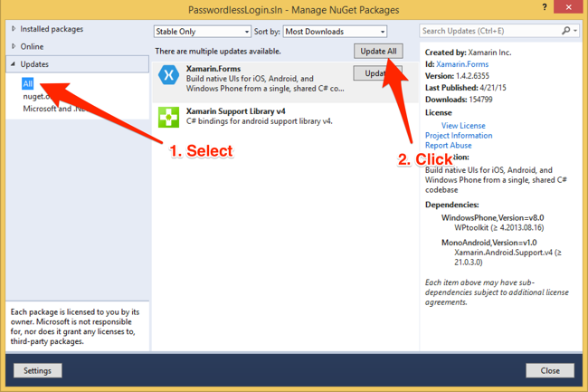This screenshot has height=392, width=588.
Task: Open the Xamarin.Forms Id link
Action: 465,65
